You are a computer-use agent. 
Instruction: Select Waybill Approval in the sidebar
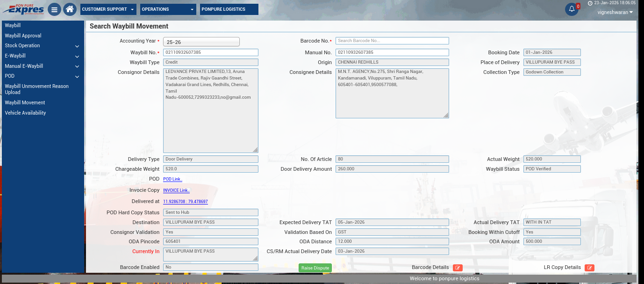point(23,36)
